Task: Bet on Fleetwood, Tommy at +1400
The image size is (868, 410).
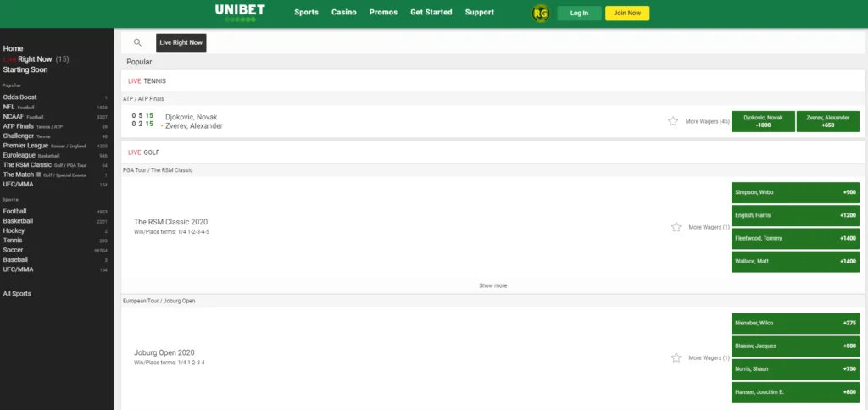Action: [795, 239]
